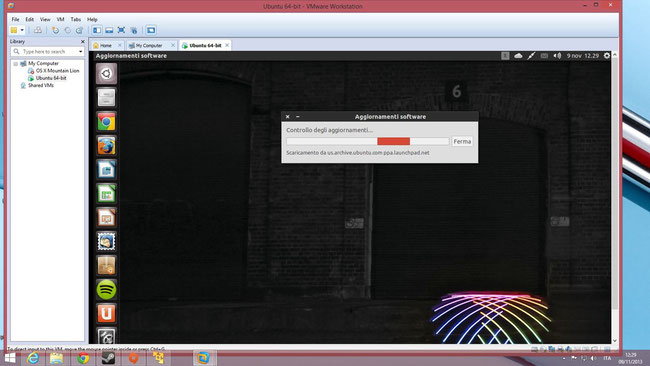Switch to Unity mode toolbar icon
This screenshot has width=650, height=366.
click(133, 30)
